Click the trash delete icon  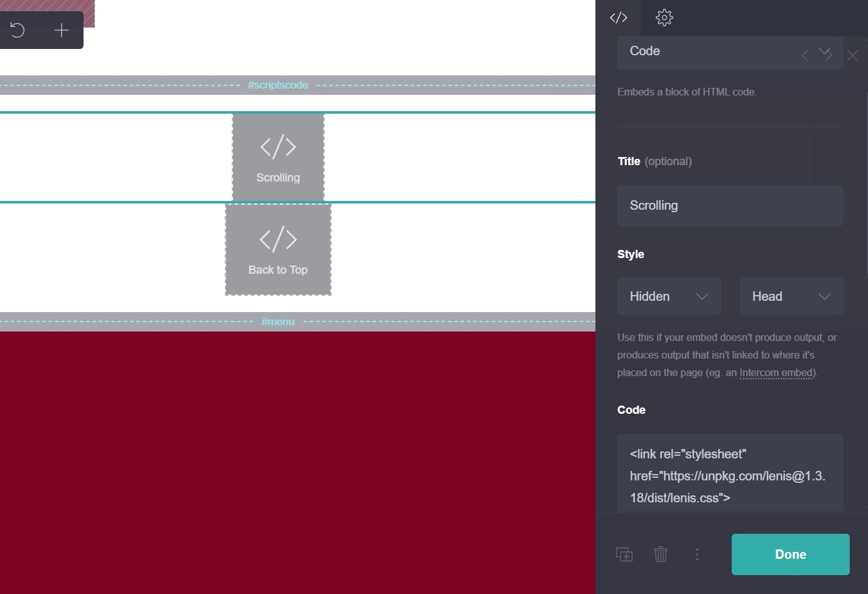661,554
